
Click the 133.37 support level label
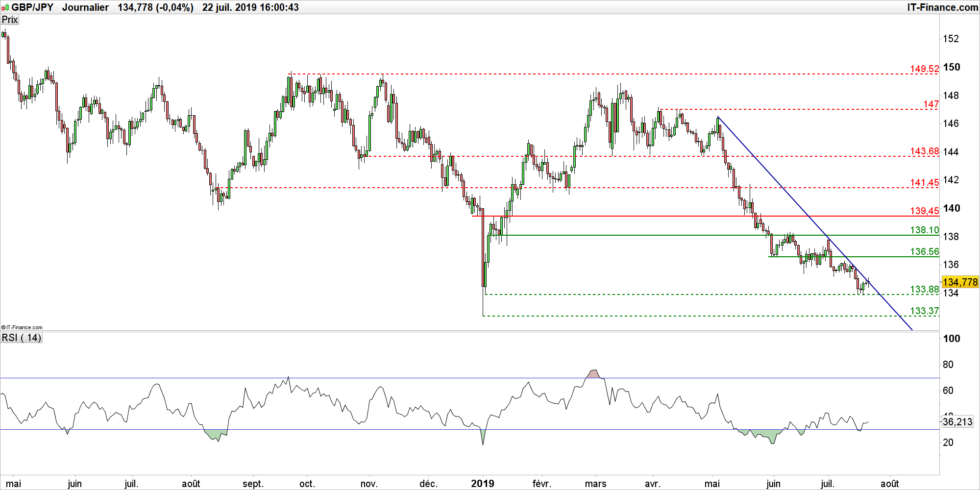coord(925,311)
